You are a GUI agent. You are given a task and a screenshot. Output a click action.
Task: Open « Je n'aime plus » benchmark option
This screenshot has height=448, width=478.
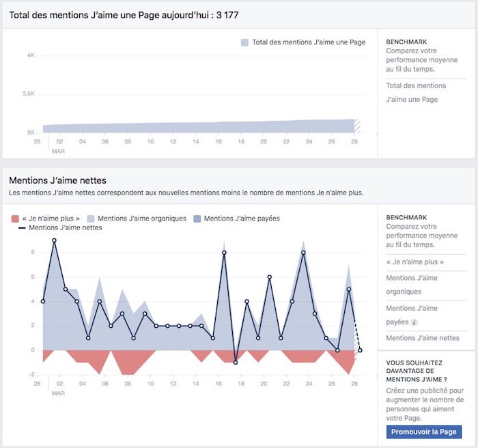coord(414,262)
